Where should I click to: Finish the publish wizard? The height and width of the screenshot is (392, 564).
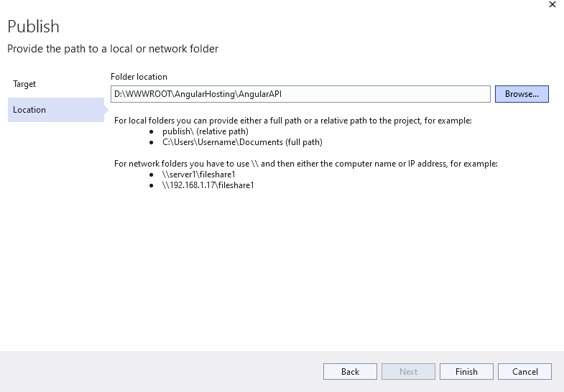[466, 371]
